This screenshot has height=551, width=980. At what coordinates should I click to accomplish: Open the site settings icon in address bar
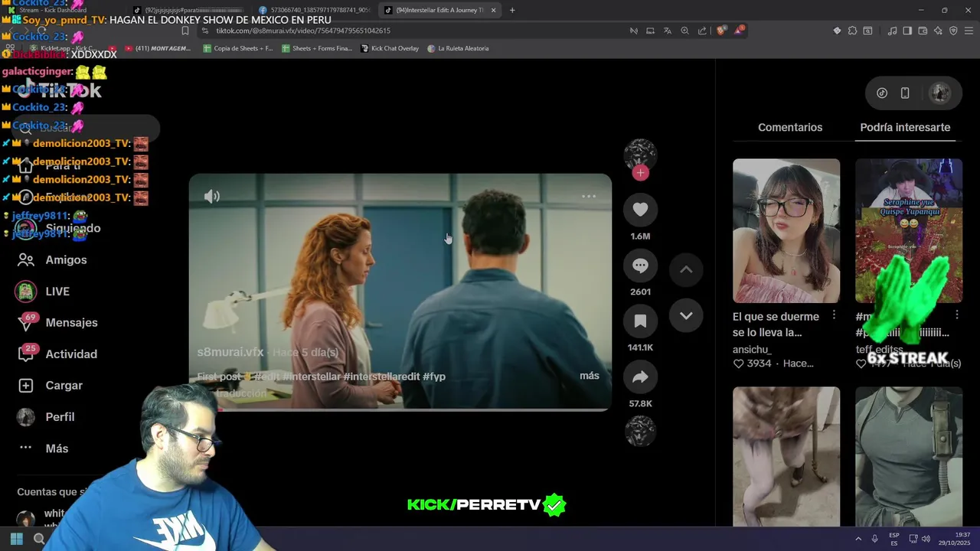(x=204, y=31)
